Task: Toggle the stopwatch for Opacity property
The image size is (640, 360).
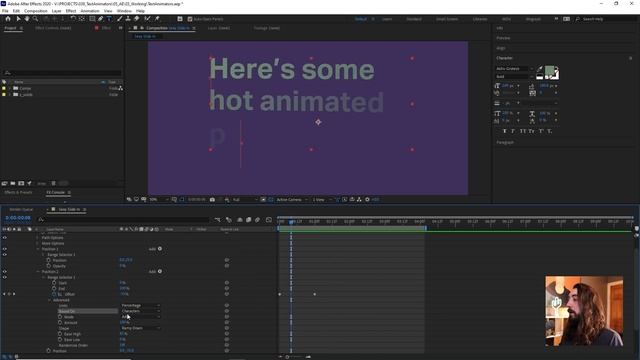Action: 49,266
